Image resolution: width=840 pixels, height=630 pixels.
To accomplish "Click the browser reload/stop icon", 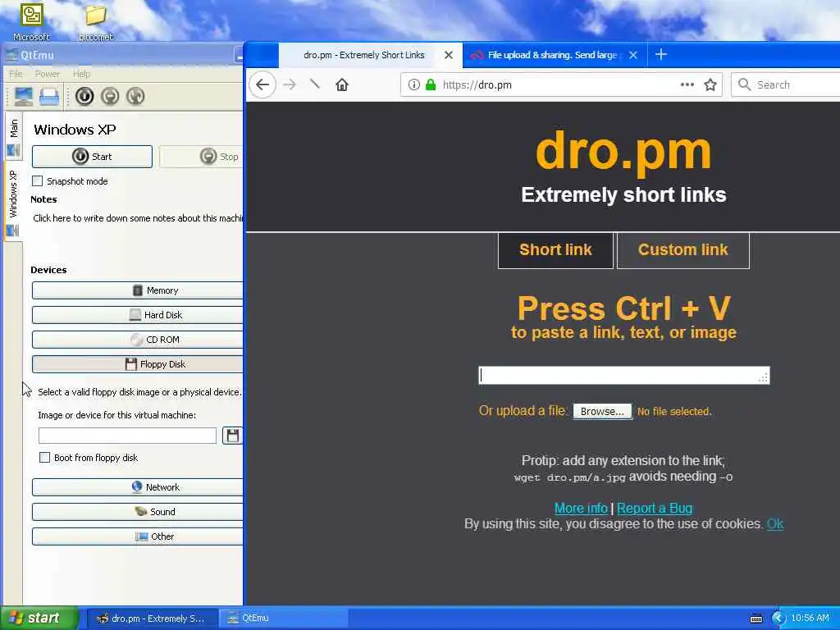I will point(315,84).
